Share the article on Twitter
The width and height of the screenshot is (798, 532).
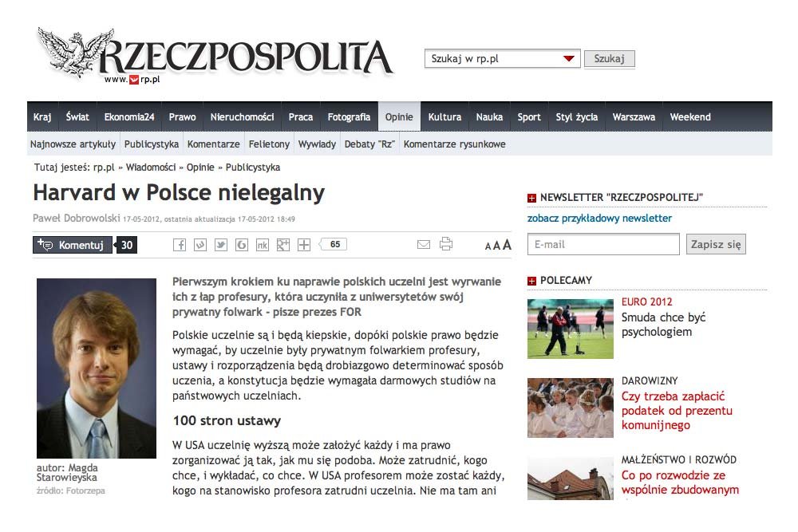(x=221, y=245)
